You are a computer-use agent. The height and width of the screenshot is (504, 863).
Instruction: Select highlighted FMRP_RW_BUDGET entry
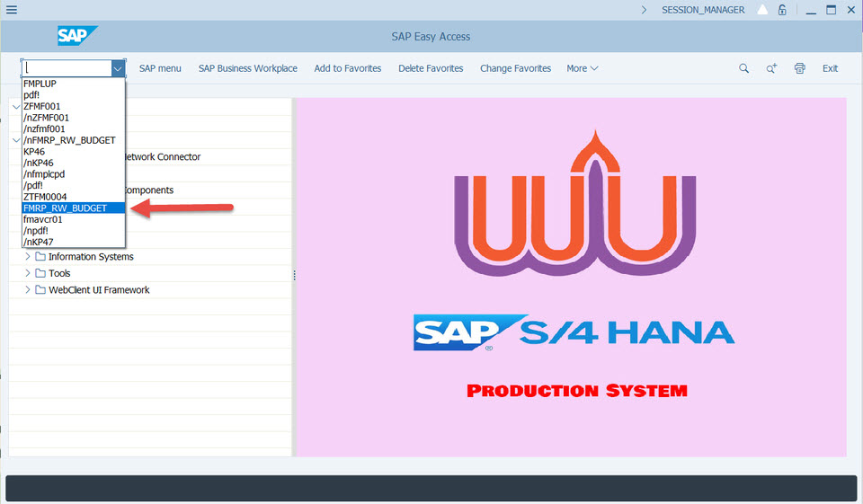pos(74,208)
